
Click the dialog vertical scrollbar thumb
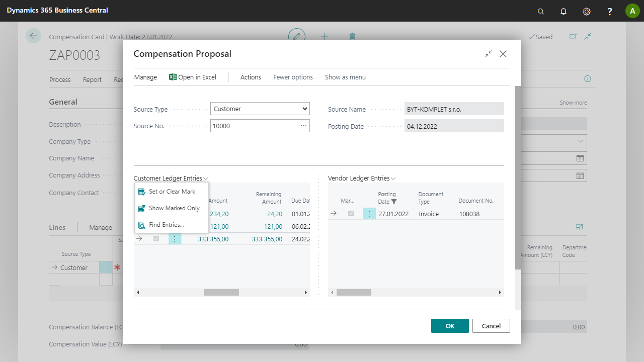[x=518, y=177]
